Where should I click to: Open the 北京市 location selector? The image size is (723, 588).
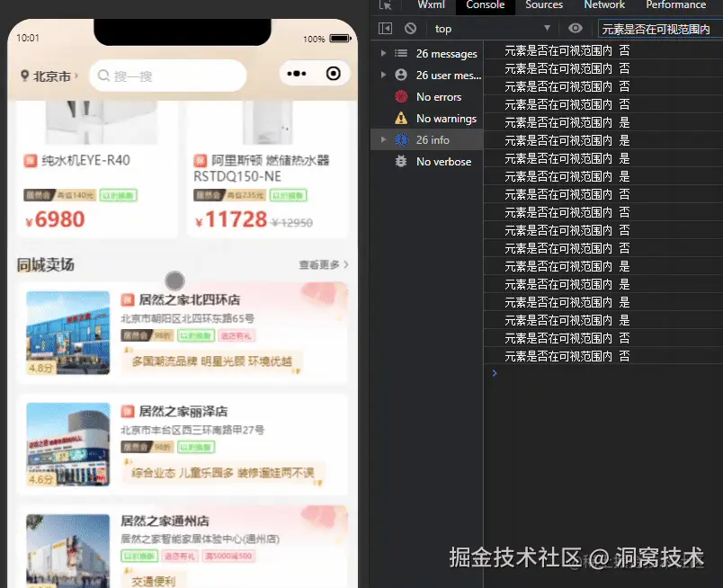(x=45, y=76)
